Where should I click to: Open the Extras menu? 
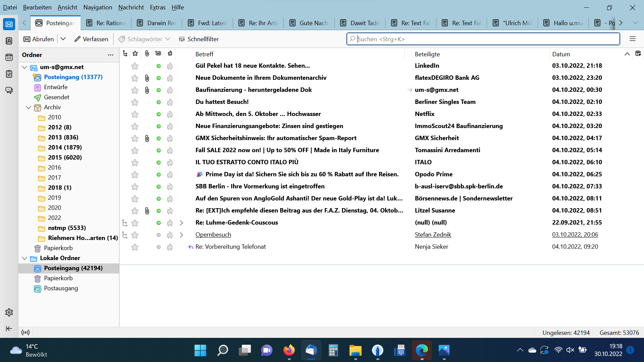158,7
